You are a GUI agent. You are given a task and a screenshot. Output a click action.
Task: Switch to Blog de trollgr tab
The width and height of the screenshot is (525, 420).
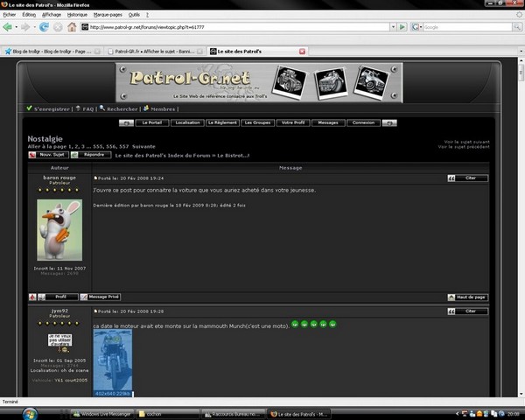coord(52,52)
